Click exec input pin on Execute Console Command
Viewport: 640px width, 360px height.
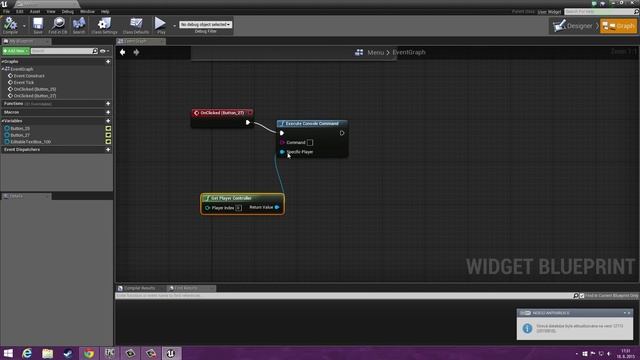coord(282,133)
